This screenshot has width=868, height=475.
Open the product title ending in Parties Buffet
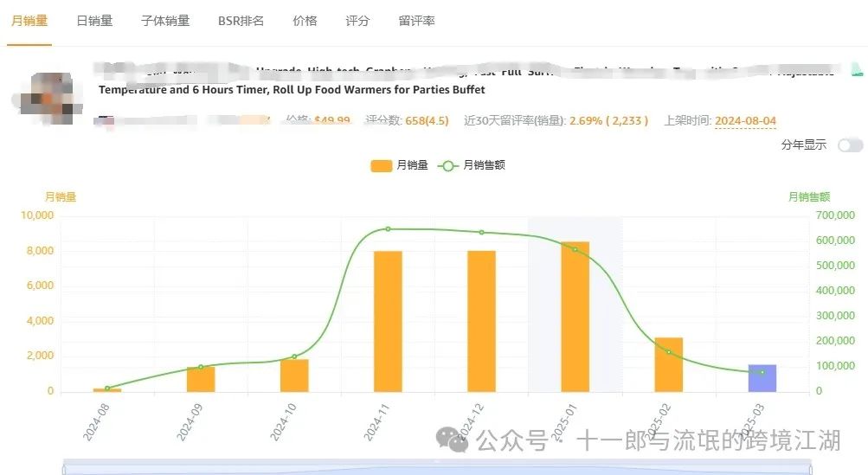pyautogui.click(x=292, y=90)
